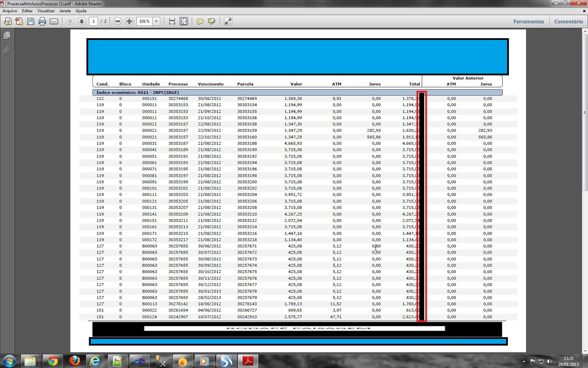Show attachments paperclip panel

click(x=7, y=50)
